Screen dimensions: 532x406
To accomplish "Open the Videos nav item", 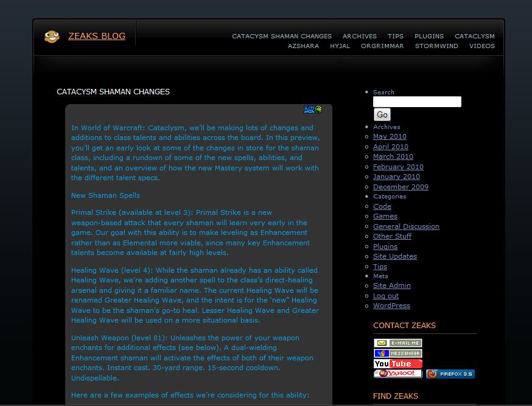I will click(482, 46).
